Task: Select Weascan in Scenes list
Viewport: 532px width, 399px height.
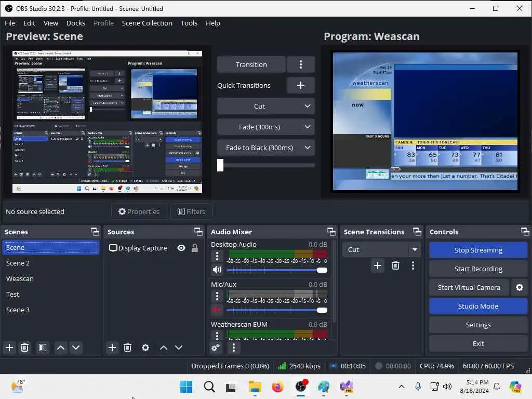Action: point(50,278)
